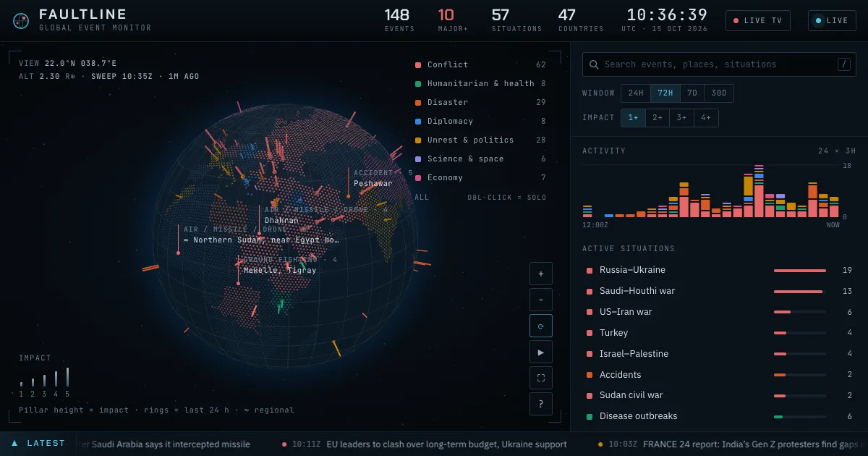Open the Disease outbreaks situation
Viewport: 868px width, 456px height.
[719, 416]
